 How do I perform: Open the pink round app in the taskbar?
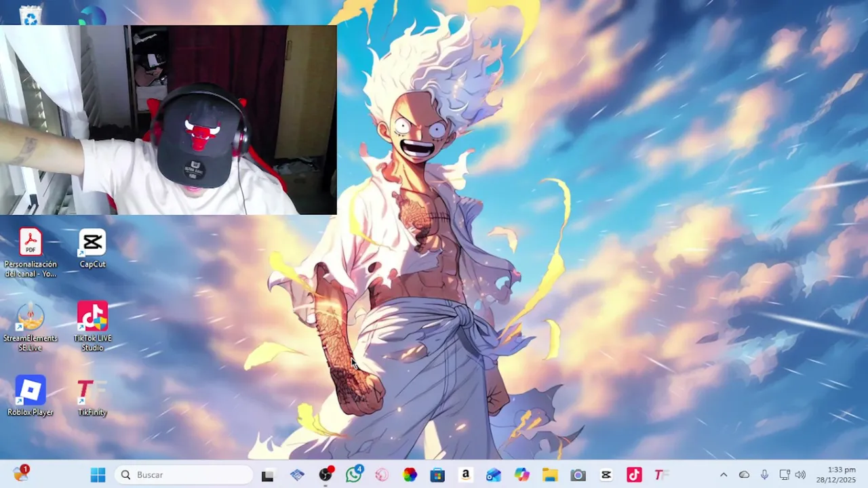(382, 475)
